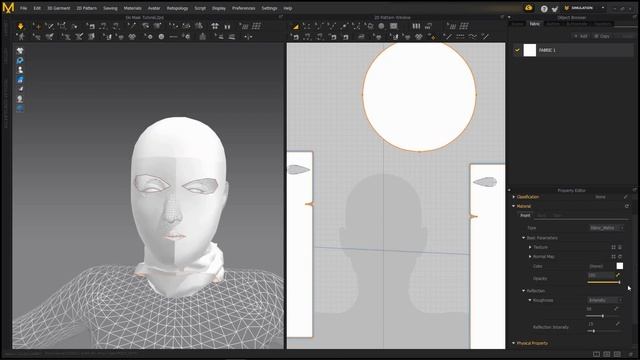This screenshot has width=640, height=360.
Task: Collapse the Roughness property
Action: coord(530,300)
